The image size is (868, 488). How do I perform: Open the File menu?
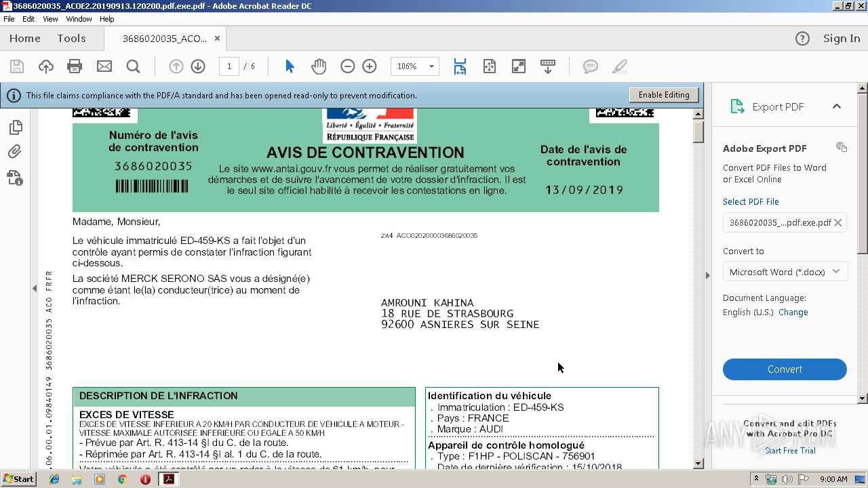point(9,19)
